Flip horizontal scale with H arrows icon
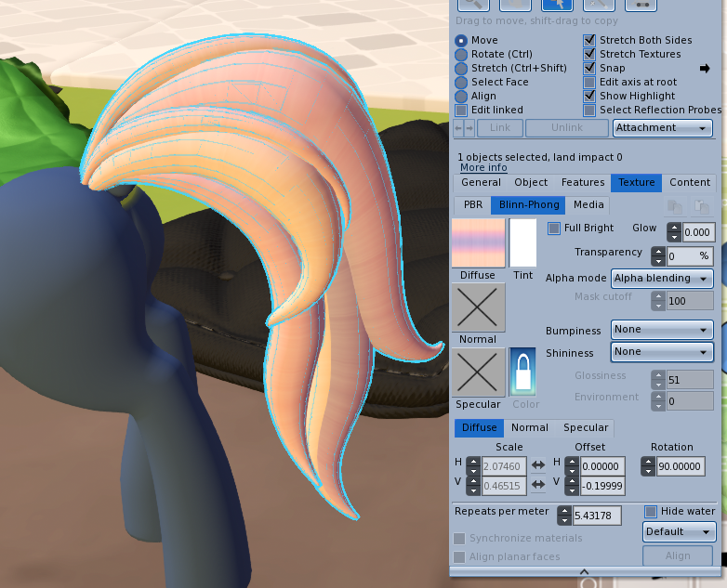 (538, 464)
